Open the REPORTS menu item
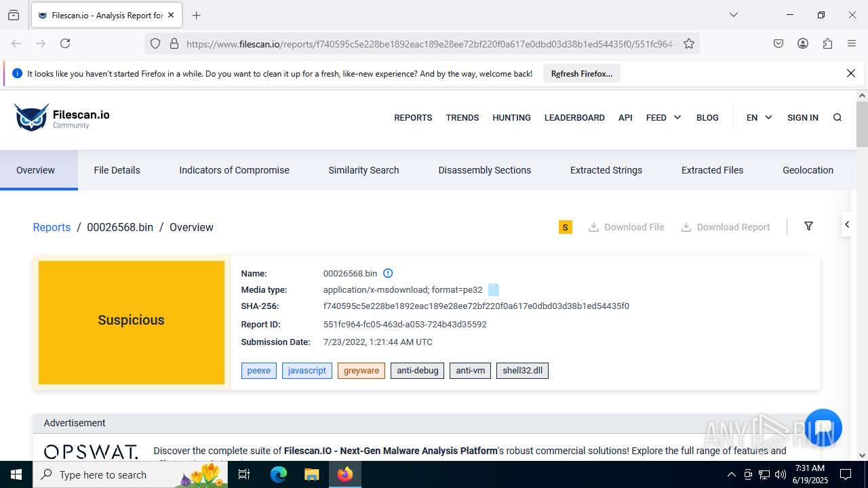The width and height of the screenshot is (868, 488). [x=413, y=117]
